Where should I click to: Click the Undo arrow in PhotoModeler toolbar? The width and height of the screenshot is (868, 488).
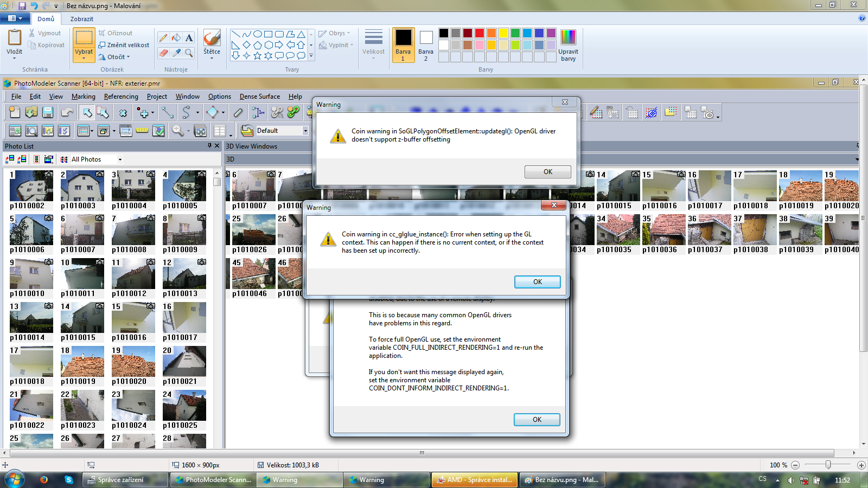[x=67, y=112]
